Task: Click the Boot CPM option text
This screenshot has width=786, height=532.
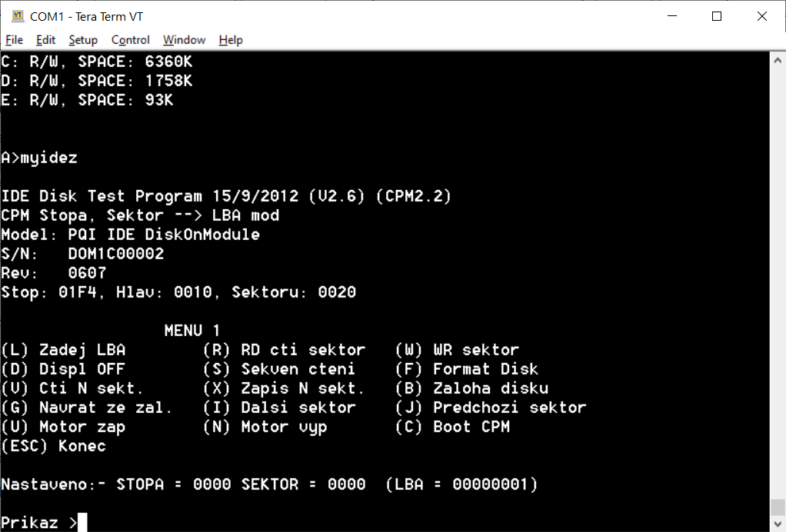Action: tap(471, 427)
